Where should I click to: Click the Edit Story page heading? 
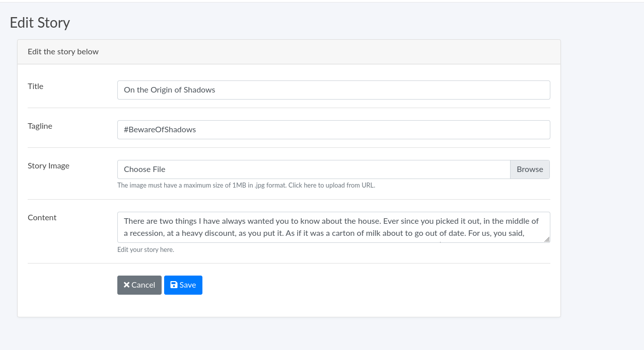tap(40, 23)
